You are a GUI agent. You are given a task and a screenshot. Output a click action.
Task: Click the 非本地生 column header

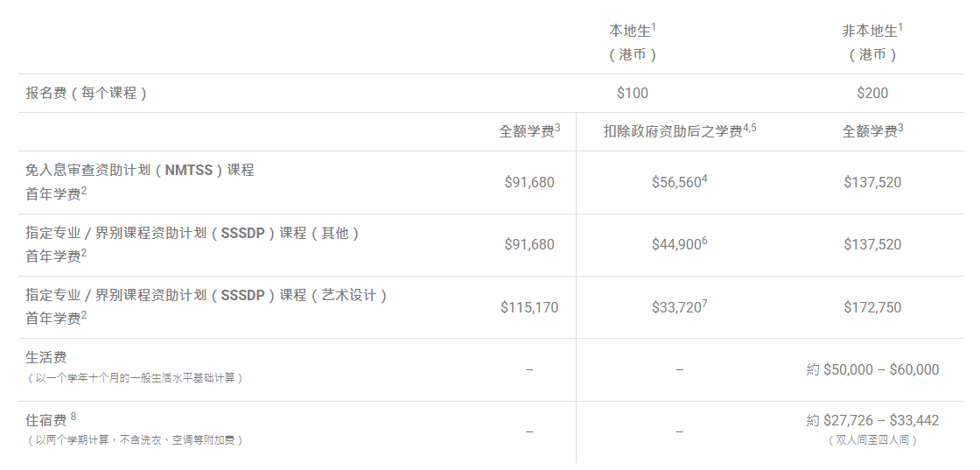868,31
